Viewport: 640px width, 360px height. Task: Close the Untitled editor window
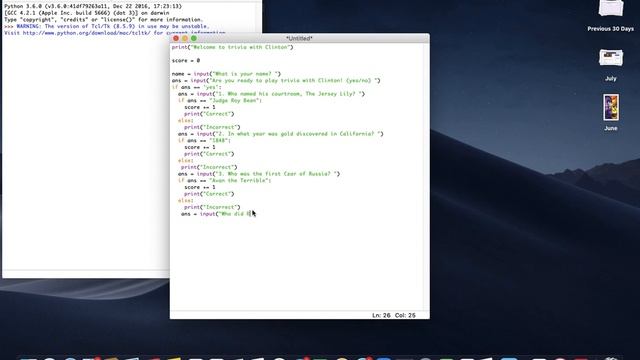(176, 38)
